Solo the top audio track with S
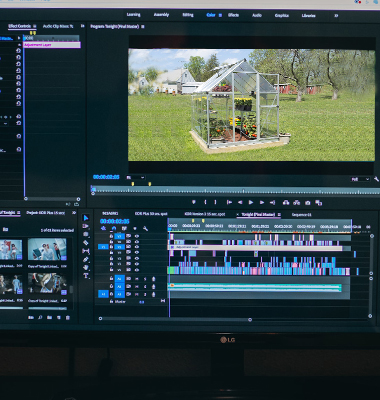The height and width of the screenshot is (400, 380). click(145, 279)
